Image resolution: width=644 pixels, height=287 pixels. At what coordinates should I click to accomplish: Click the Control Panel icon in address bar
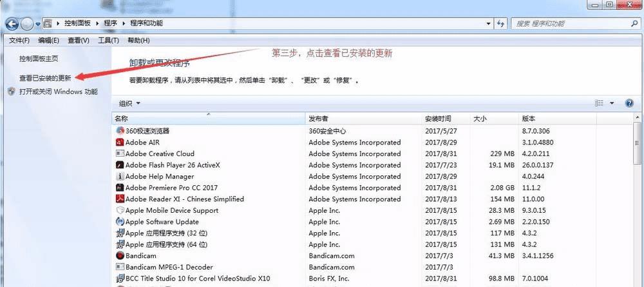[48, 23]
